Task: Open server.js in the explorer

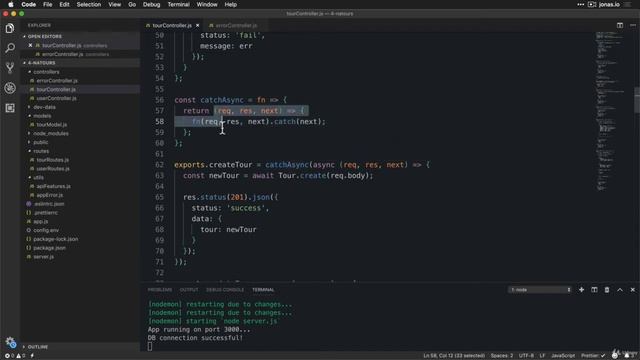Action: (x=43, y=257)
